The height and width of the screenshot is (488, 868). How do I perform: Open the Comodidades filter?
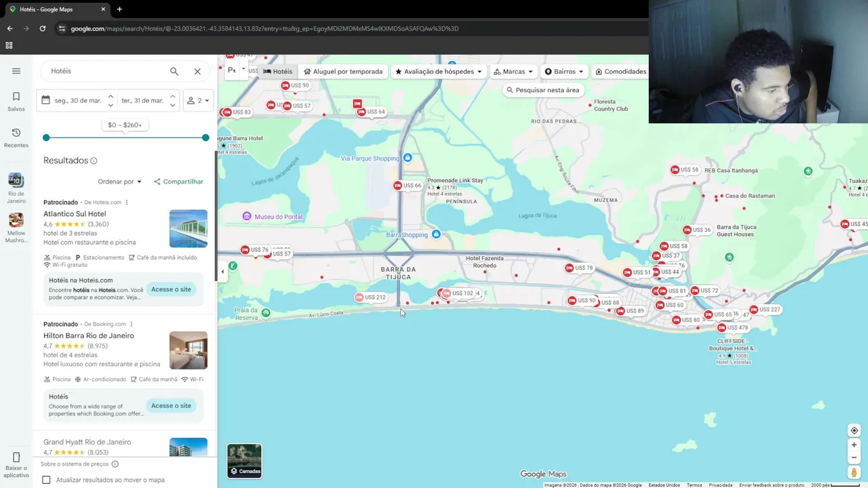pos(620,71)
